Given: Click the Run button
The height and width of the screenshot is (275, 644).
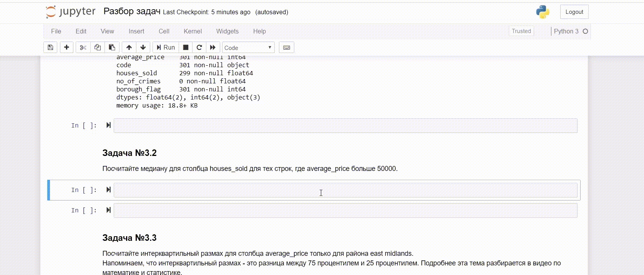Looking at the screenshot, I should 166,47.
